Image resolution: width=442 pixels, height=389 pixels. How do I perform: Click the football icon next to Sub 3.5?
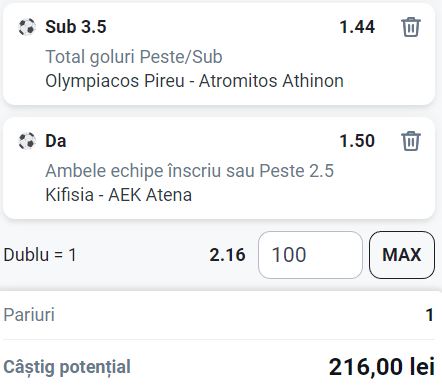point(27,27)
